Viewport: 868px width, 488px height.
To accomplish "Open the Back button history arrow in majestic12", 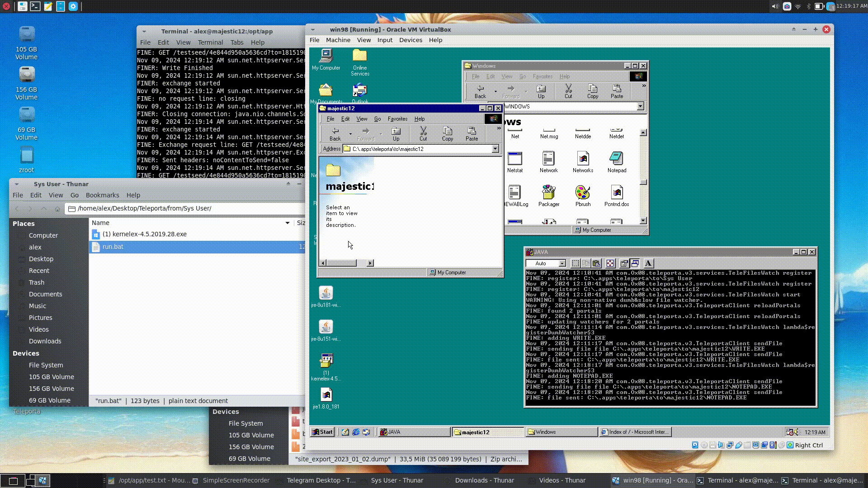I will click(x=350, y=134).
